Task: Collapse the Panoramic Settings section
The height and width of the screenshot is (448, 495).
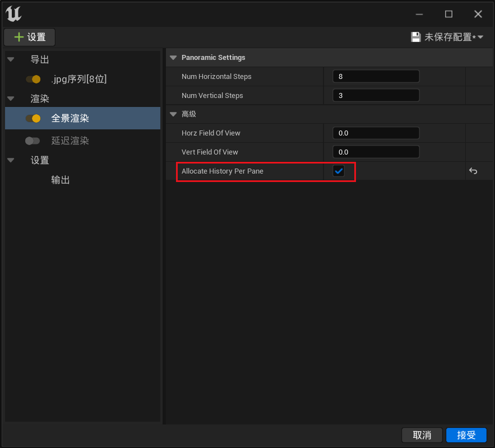Action: point(173,58)
